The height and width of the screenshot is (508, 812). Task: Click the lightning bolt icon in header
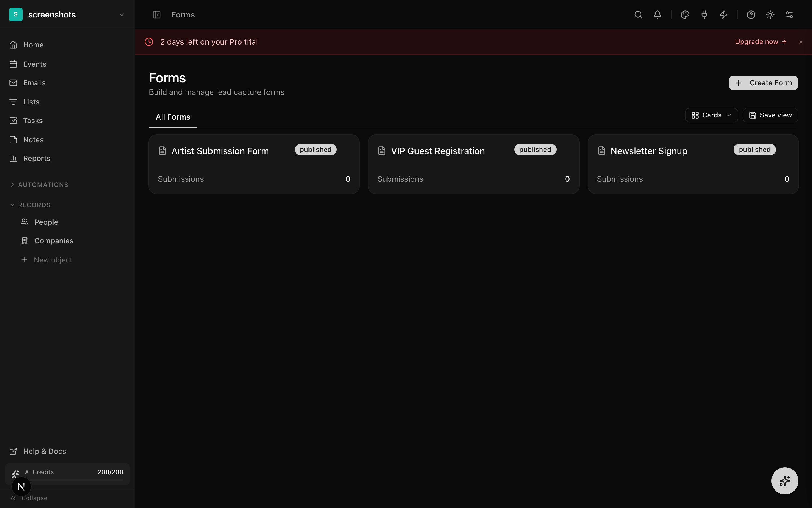tap(723, 14)
